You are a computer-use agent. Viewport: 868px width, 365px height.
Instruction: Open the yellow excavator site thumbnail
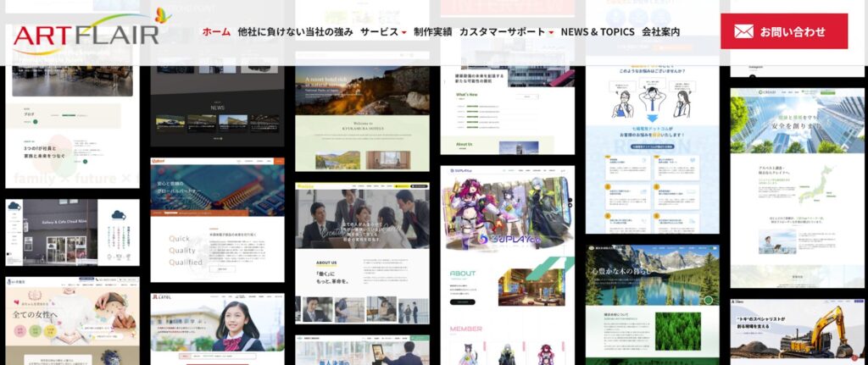point(797,332)
